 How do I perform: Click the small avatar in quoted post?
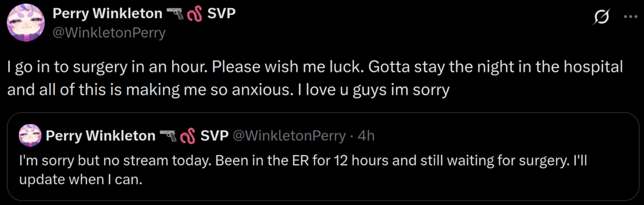point(30,136)
